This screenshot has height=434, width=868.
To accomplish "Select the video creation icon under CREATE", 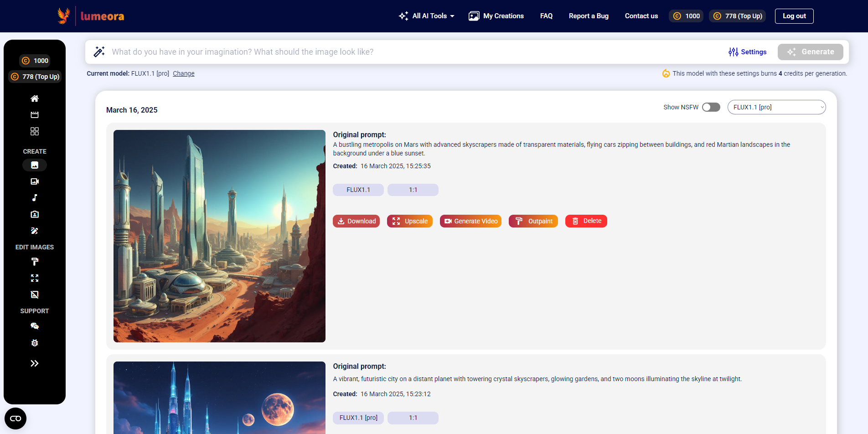I will [35, 181].
